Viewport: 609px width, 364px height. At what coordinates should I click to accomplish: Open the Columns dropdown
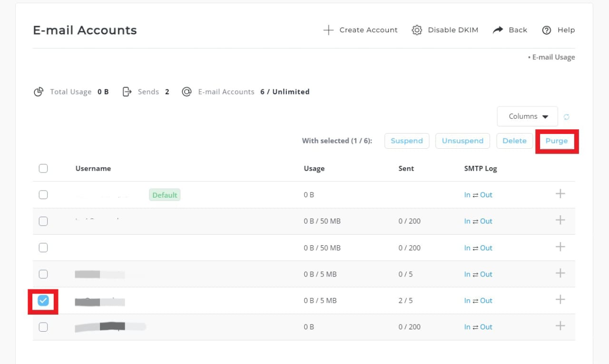click(x=527, y=116)
